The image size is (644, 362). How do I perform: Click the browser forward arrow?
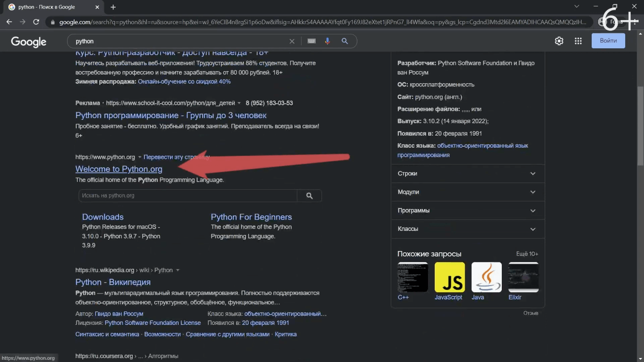click(x=22, y=22)
